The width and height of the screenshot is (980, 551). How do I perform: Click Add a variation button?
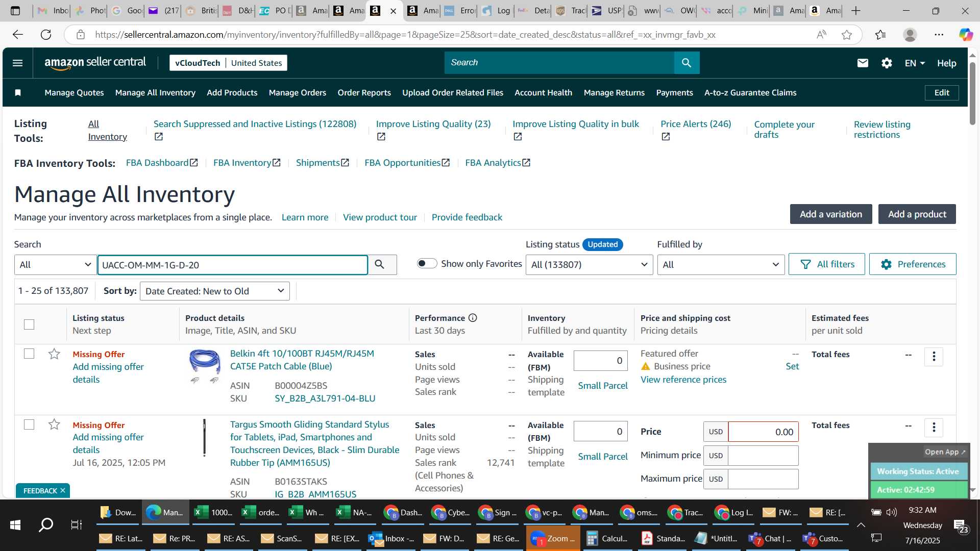tap(831, 214)
